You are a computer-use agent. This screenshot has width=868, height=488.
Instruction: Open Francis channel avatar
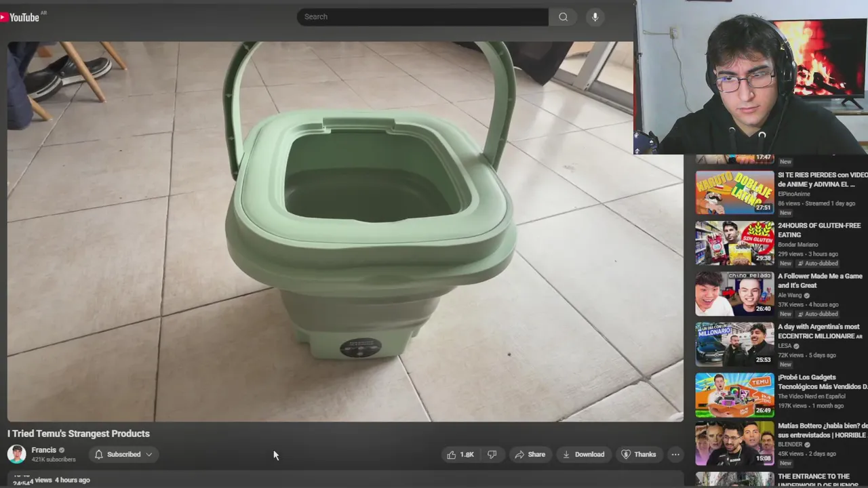pos(17,454)
